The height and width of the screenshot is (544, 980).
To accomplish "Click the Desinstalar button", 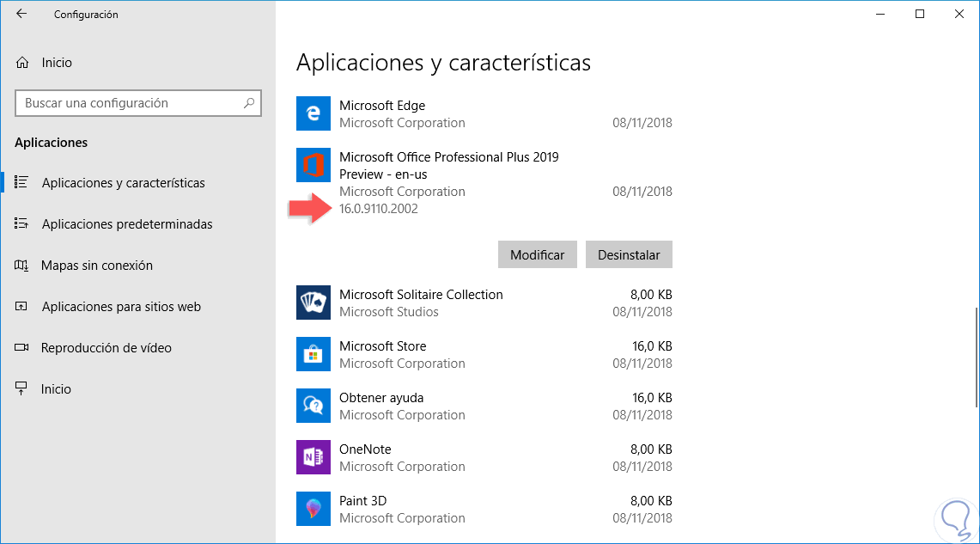I will click(x=629, y=254).
